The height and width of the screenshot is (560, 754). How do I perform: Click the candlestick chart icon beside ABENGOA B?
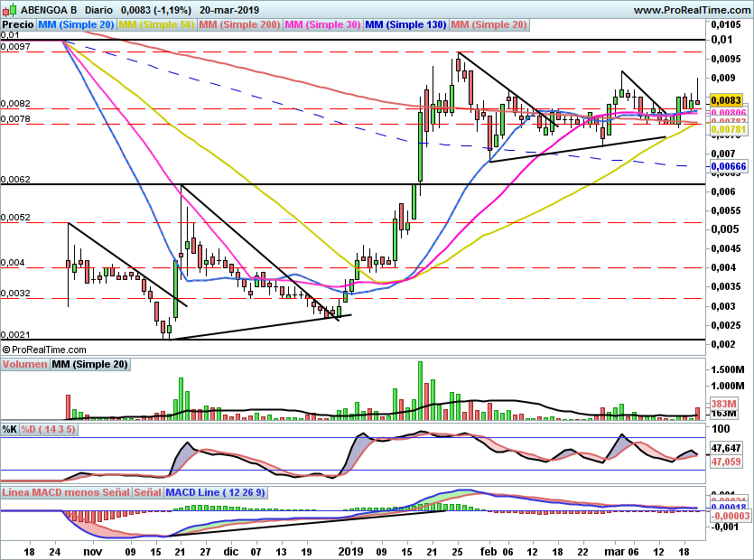10,10
